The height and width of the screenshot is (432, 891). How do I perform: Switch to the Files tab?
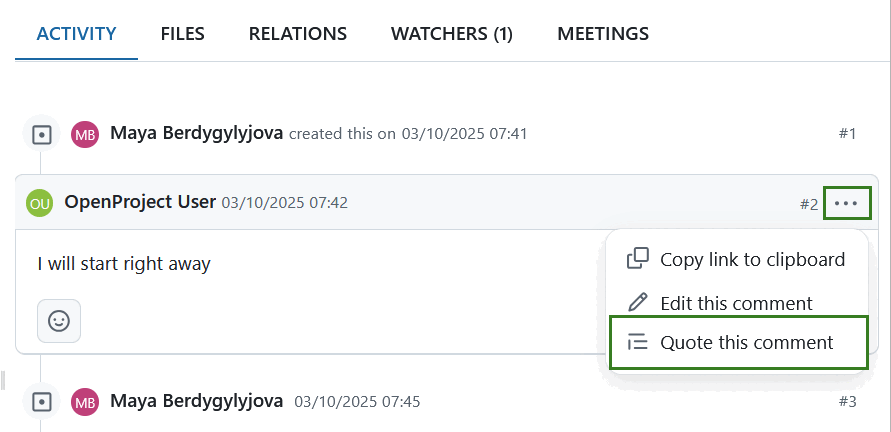click(x=182, y=34)
